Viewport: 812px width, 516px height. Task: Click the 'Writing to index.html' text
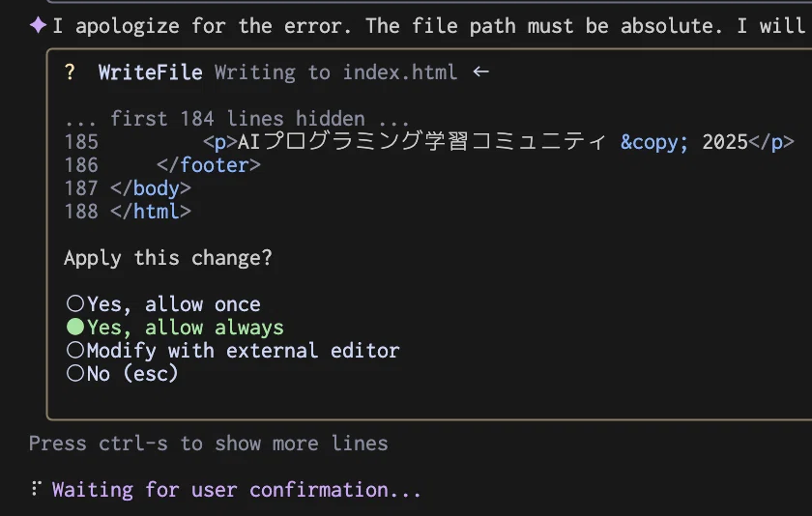(x=335, y=72)
